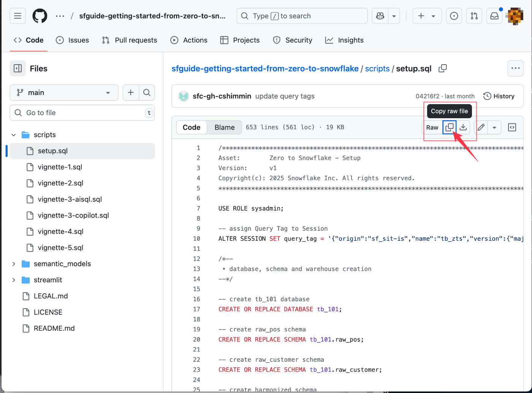Open the Copilot dropdown arrow
The width and height of the screenshot is (532, 393).
(x=394, y=16)
